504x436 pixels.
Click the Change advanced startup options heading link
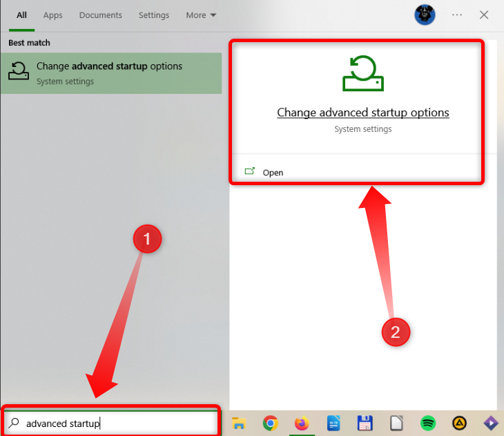362,113
